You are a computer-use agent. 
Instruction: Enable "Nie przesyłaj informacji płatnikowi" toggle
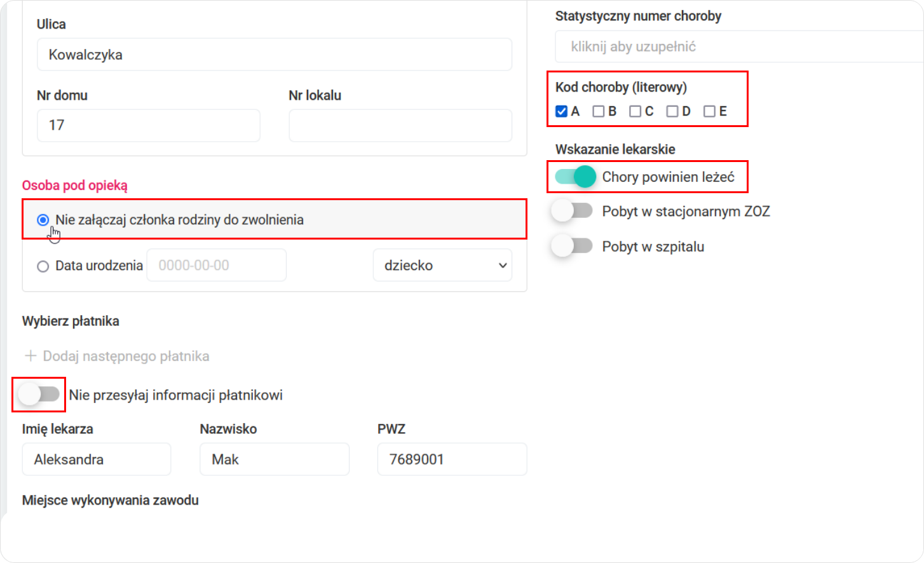click(38, 394)
